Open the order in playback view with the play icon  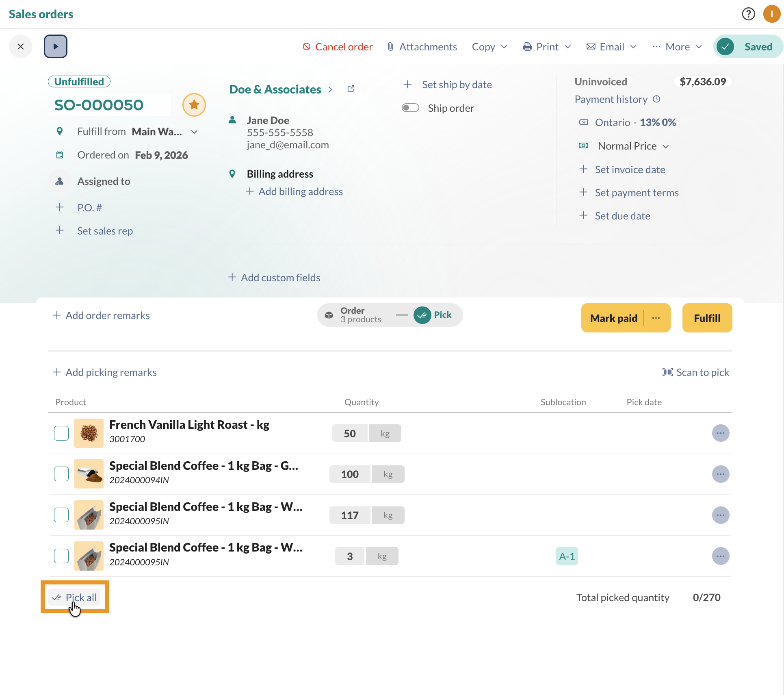[x=56, y=46]
